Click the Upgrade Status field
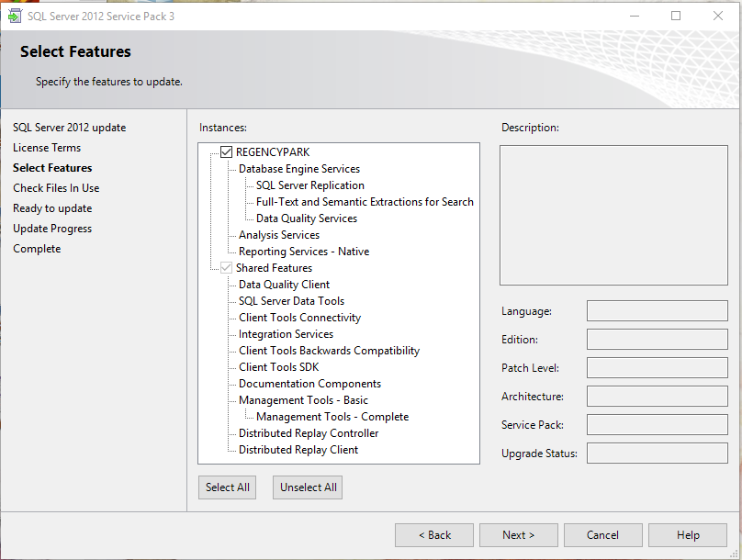Viewport: 742px width, 560px height. 657,453
